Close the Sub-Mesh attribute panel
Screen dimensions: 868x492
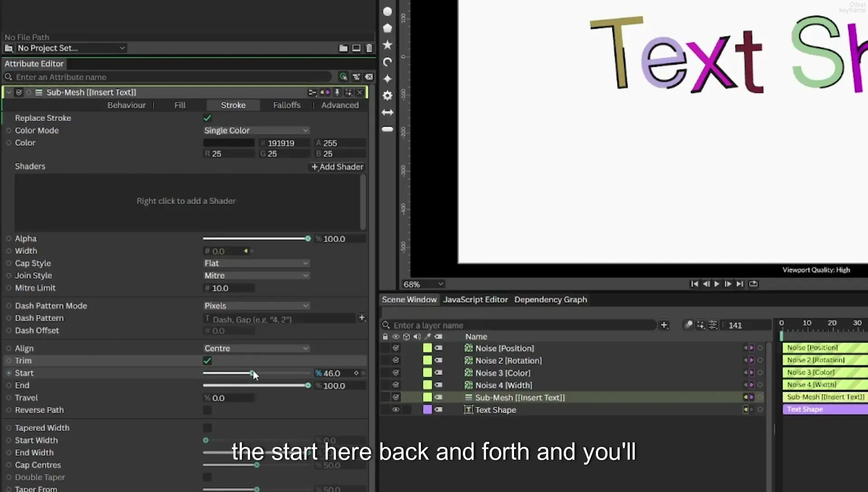[x=360, y=92]
